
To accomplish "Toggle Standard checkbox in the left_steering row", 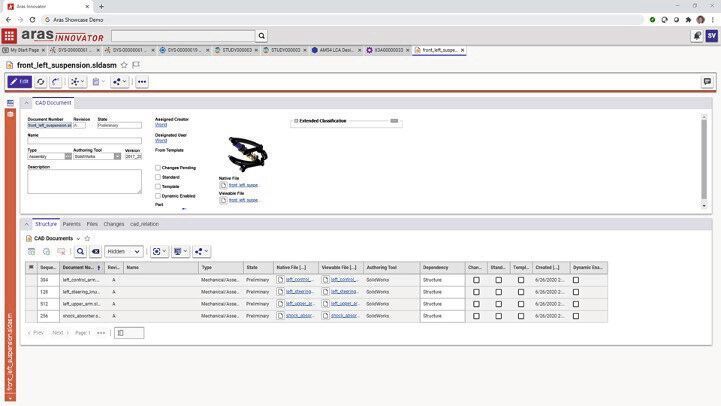I will (498, 292).
